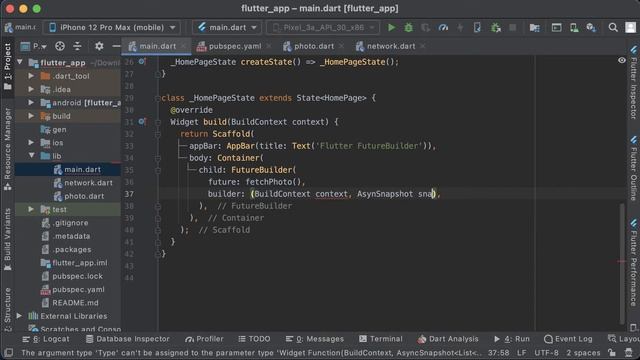This screenshot has width=640, height=360.
Task: Click the stop button in the toolbar
Action: tap(513, 27)
